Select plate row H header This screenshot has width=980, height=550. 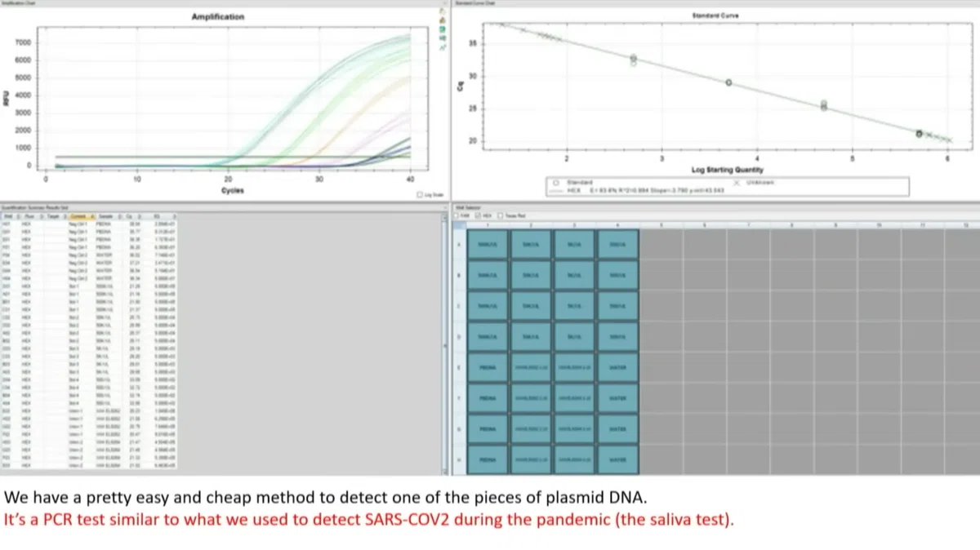(x=460, y=459)
